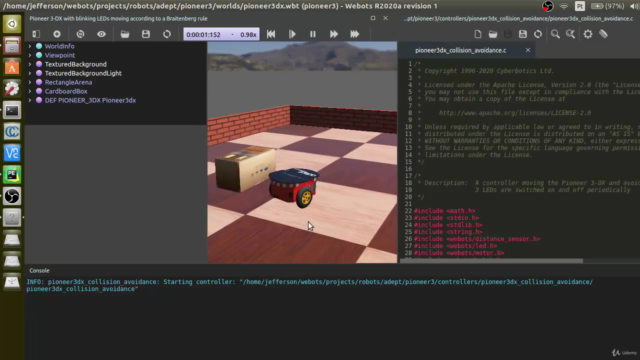Select TexturedBackground in scene tree

[x=76, y=64]
